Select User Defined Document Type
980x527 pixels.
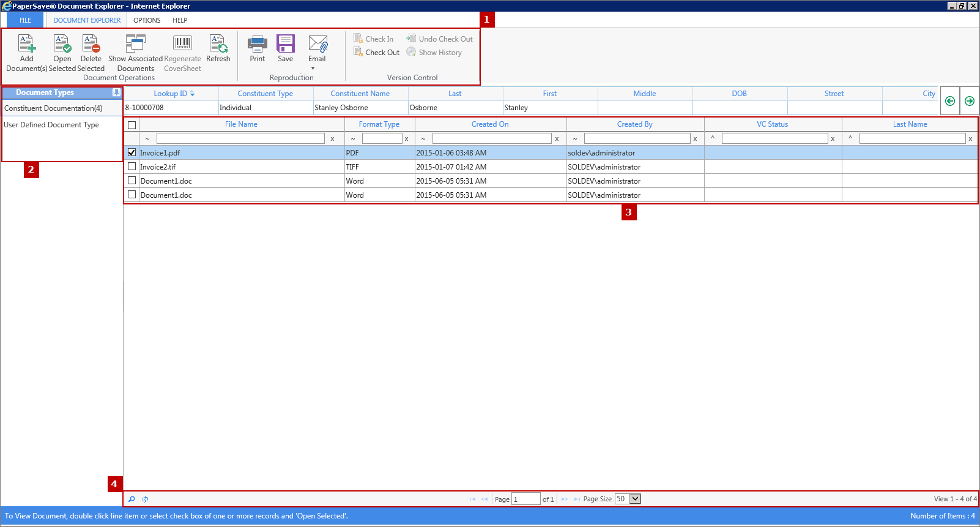click(x=51, y=125)
